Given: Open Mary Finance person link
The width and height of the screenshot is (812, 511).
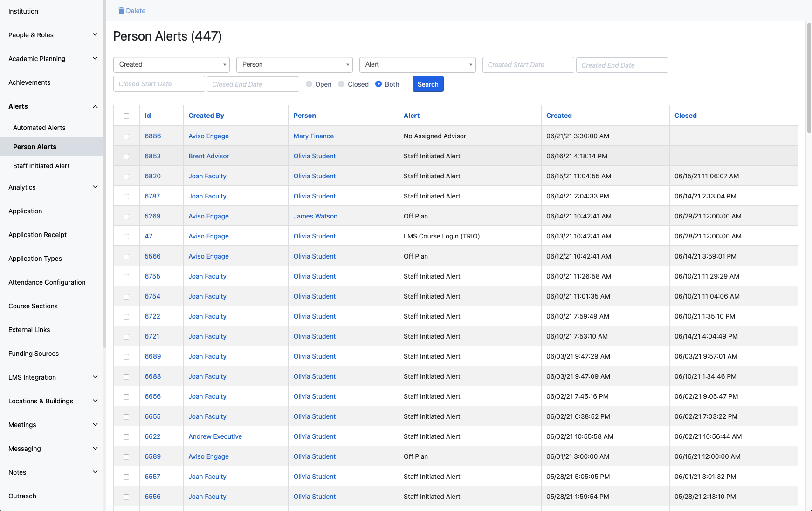Looking at the screenshot, I should coord(314,136).
